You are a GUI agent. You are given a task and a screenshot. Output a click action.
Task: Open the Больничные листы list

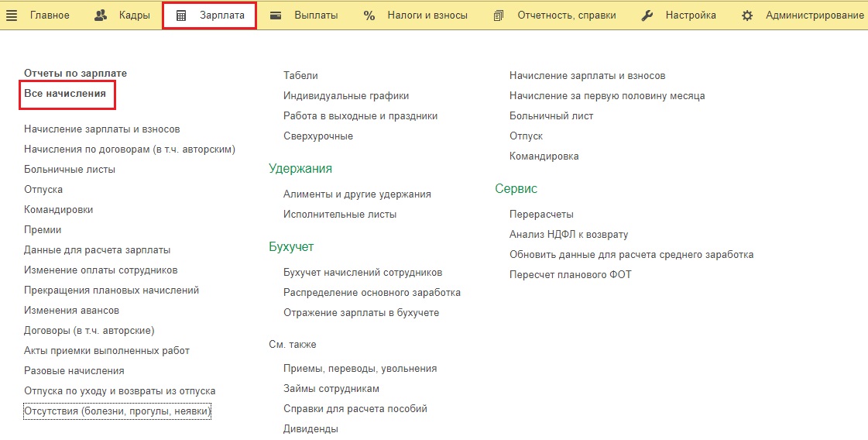[x=70, y=169]
